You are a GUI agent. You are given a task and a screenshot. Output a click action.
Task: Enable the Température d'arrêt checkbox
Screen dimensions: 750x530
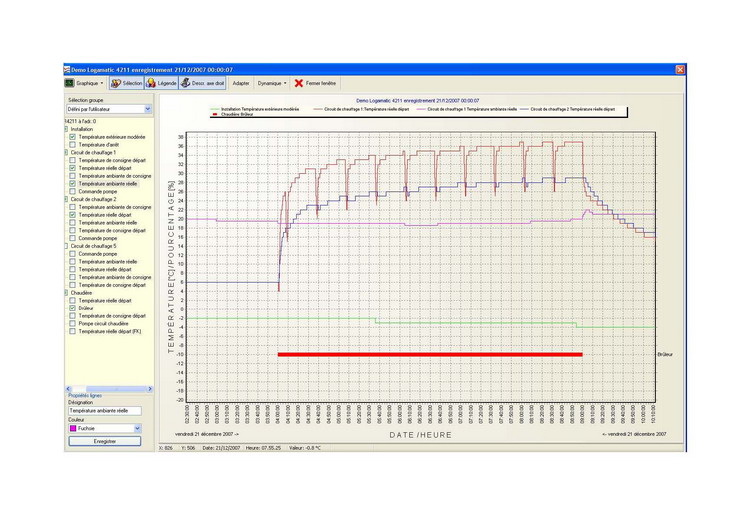[72, 145]
